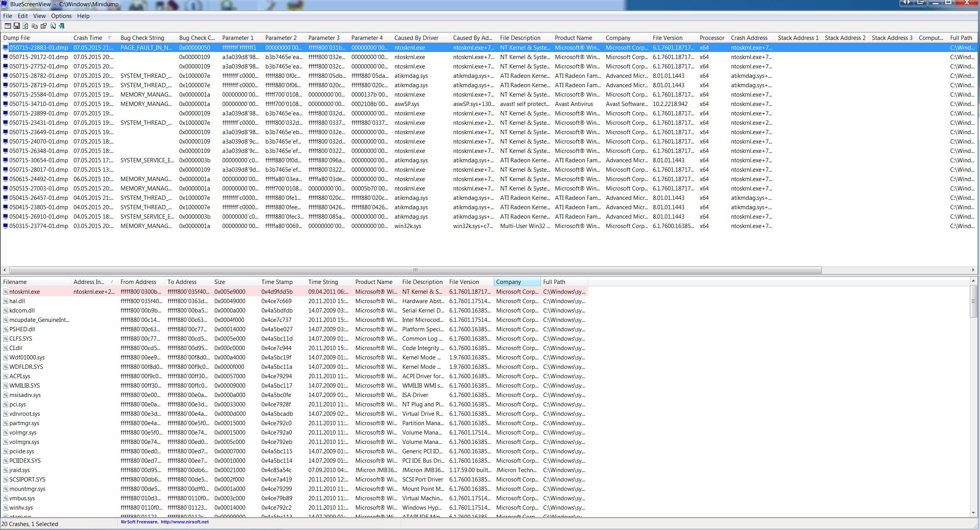Image resolution: width=980 pixels, height=530 pixels.
Task: Open the View menu
Action: (39, 16)
